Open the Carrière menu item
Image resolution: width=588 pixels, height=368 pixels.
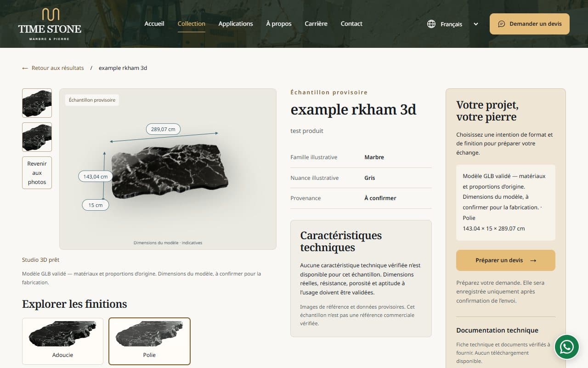pos(316,23)
